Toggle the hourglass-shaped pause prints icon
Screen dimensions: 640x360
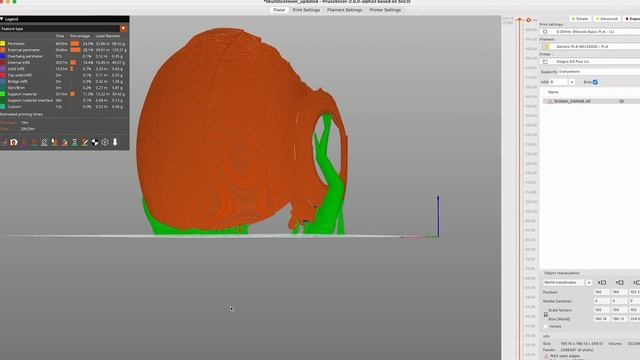(x=74, y=142)
